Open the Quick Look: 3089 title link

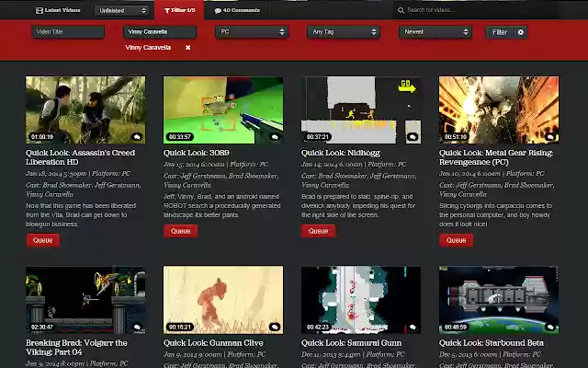(196, 153)
